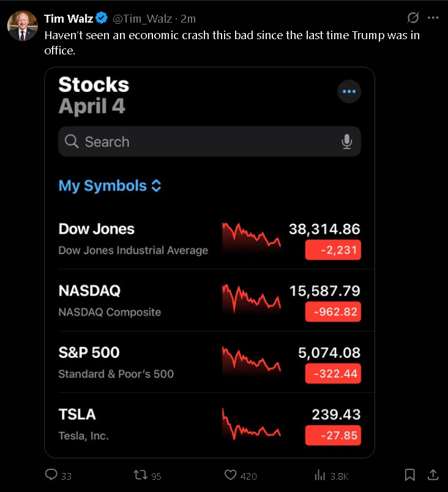The height and width of the screenshot is (492, 448).
Task: Open the tweet's 2m timestamp
Action: 188,19
